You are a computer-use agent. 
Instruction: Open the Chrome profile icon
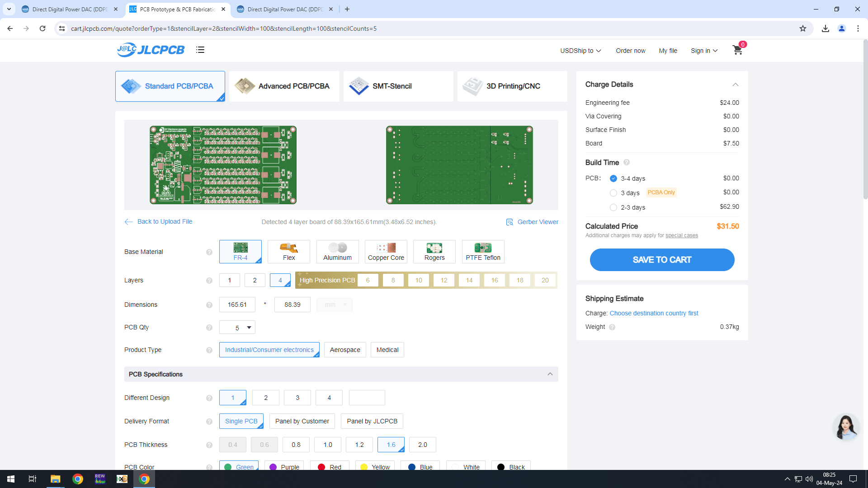tap(842, 28)
